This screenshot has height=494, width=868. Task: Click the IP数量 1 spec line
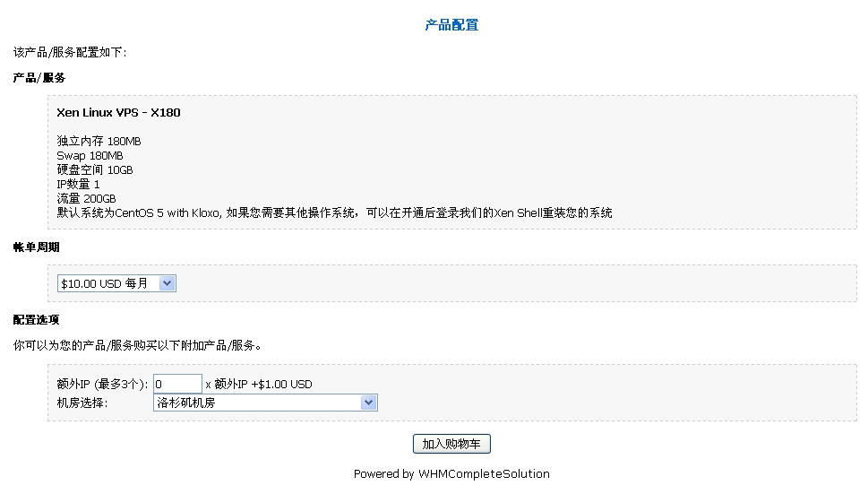(x=78, y=185)
